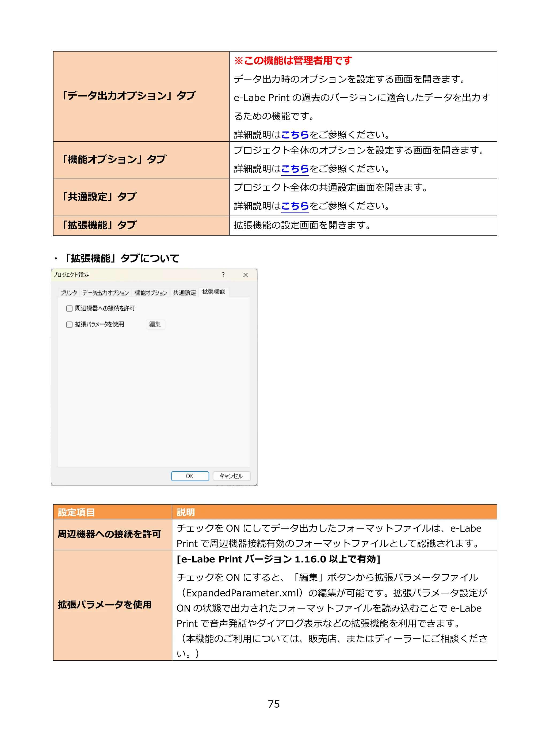Select the 機能オプション tab in dialog

(151, 293)
